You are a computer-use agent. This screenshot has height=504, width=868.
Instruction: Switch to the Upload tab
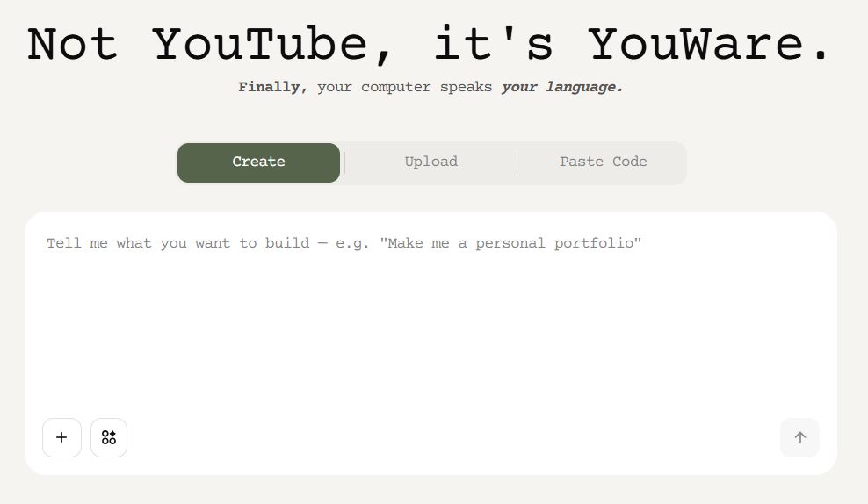431,162
